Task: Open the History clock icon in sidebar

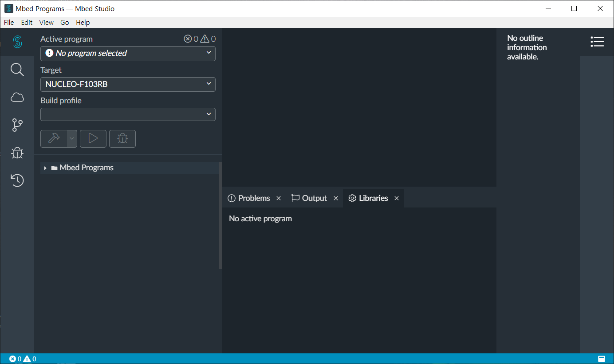Action: pos(17,180)
